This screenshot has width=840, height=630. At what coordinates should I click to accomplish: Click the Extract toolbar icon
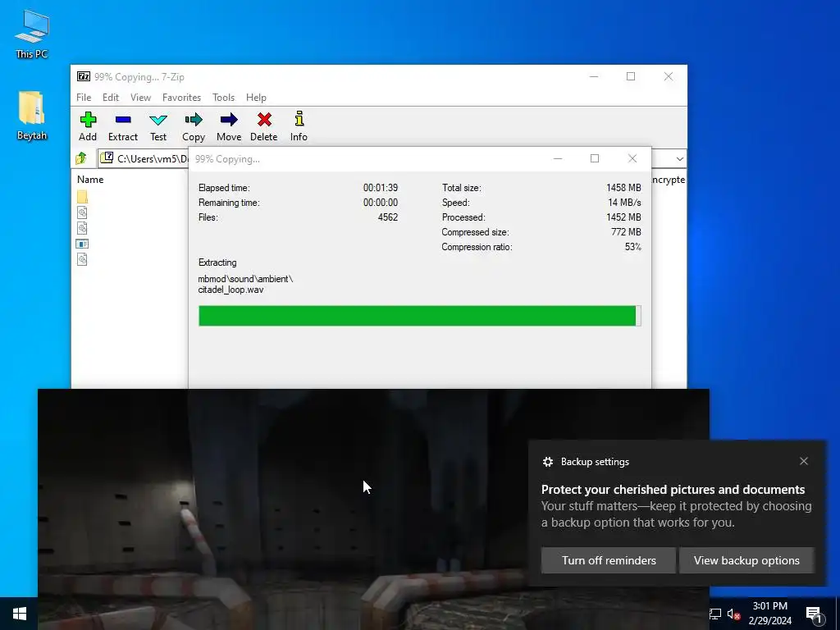tap(123, 120)
